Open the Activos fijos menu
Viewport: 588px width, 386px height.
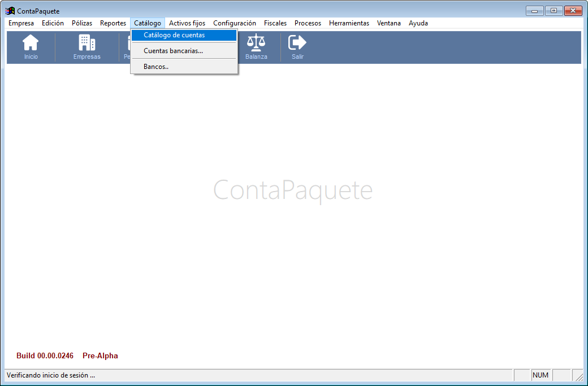click(187, 23)
